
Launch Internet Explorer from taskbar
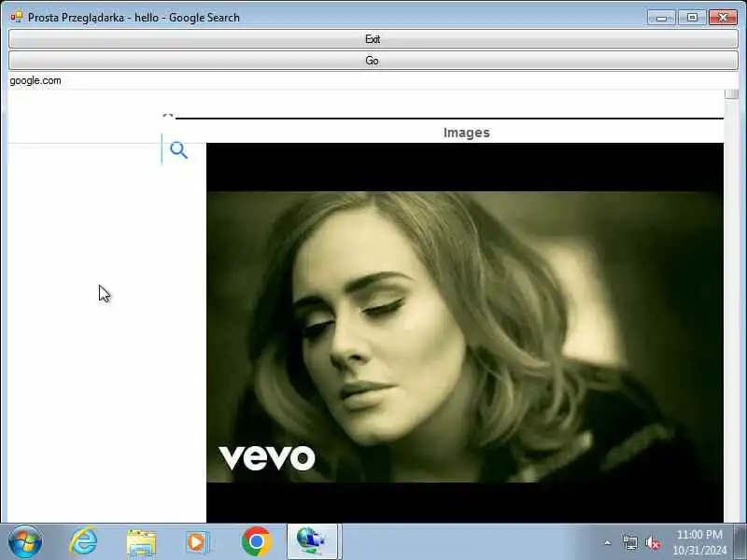click(x=83, y=541)
